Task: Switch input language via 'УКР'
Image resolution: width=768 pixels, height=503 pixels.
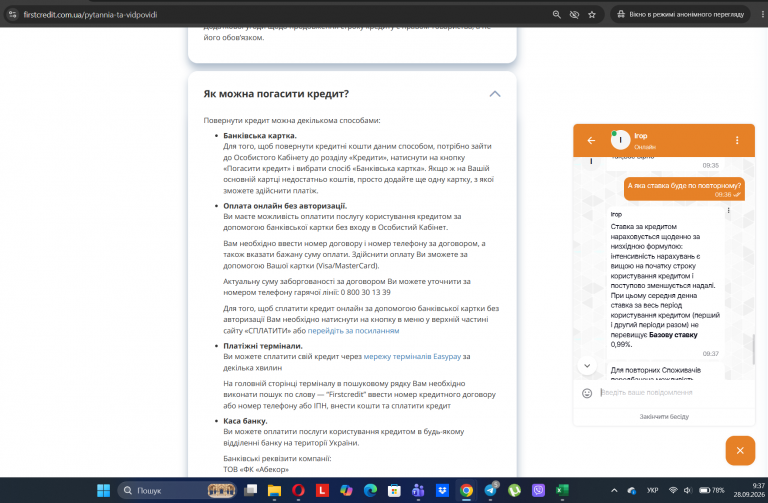Action: [x=652, y=490]
